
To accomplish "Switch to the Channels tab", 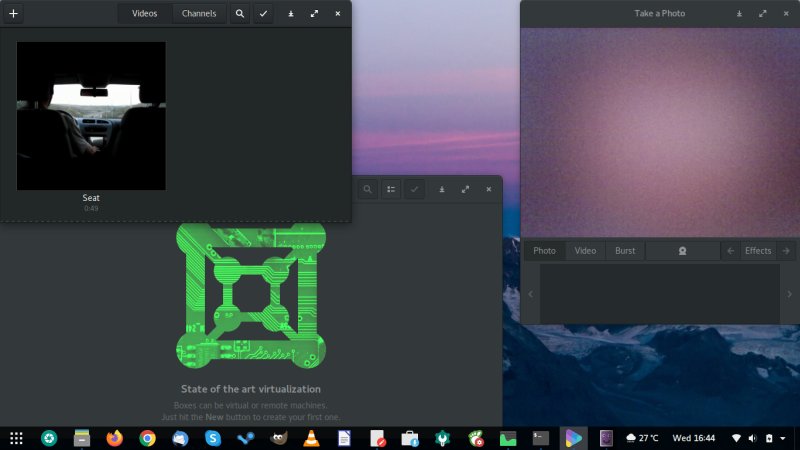I will [199, 14].
